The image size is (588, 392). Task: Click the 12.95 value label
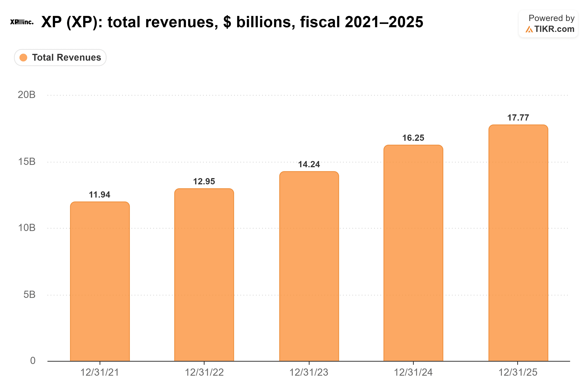tap(204, 181)
